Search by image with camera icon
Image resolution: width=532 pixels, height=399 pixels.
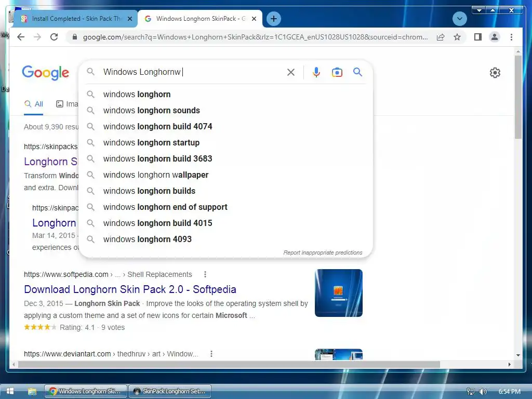click(x=337, y=72)
